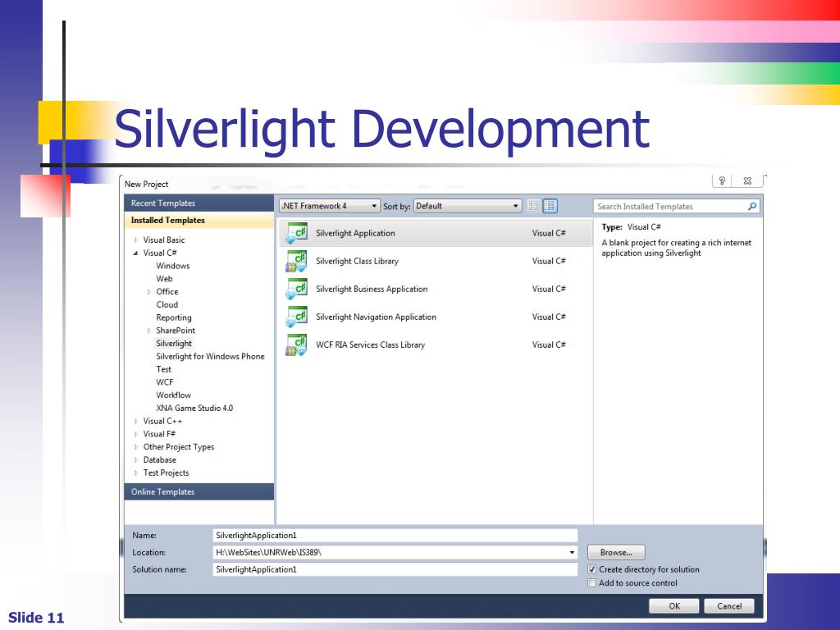Click the Silverlight Business Application template icon

tap(296, 289)
